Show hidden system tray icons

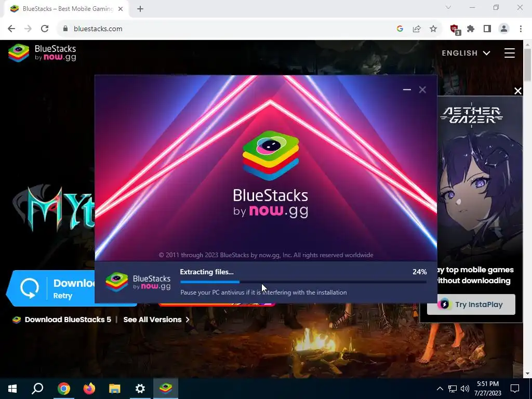point(440,389)
